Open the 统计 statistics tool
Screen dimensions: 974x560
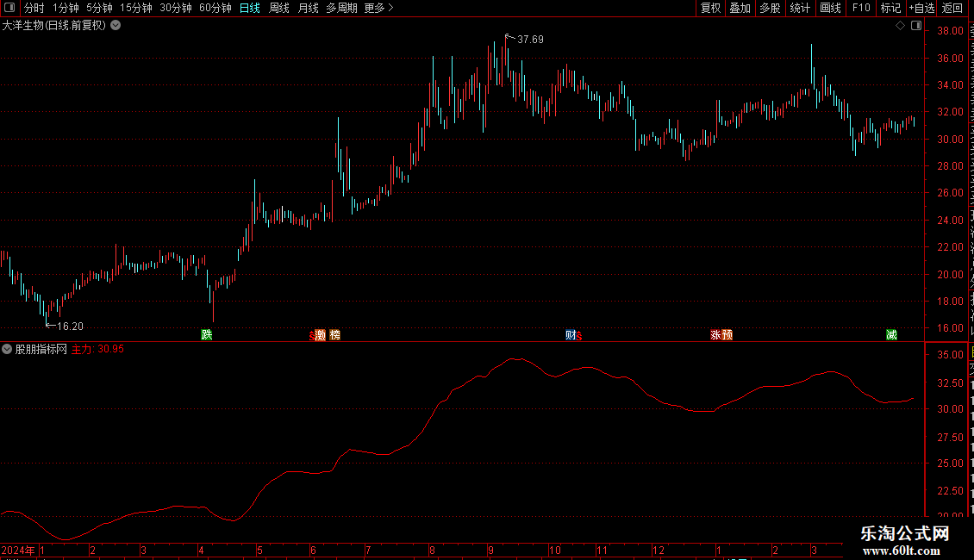(800, 8)
